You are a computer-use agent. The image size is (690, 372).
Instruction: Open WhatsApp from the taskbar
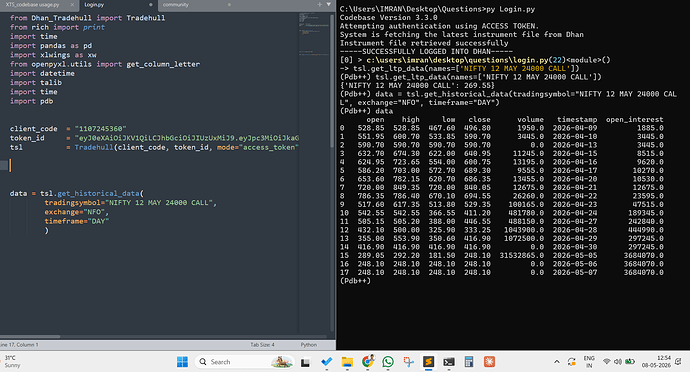coord(388,362)
